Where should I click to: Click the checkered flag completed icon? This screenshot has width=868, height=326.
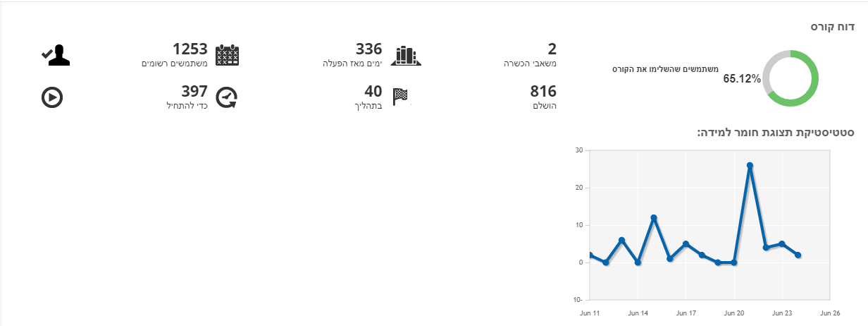click(399, 96)
